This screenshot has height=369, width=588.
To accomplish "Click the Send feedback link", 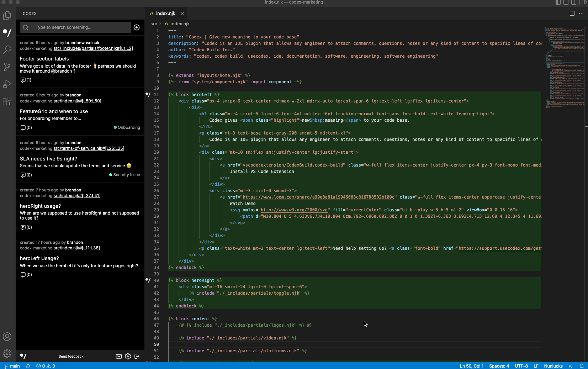I will point(71,357).
